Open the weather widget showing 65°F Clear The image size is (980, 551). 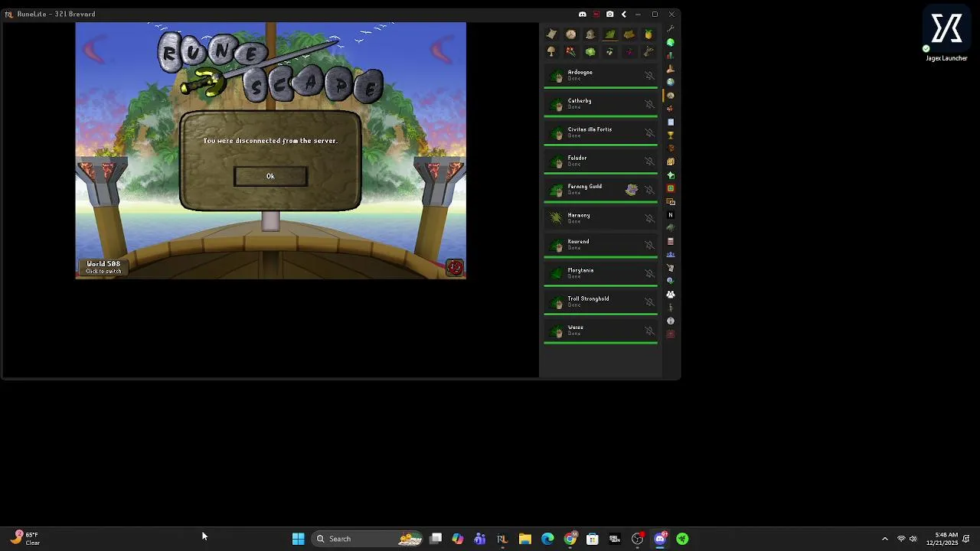click(24, 539)
